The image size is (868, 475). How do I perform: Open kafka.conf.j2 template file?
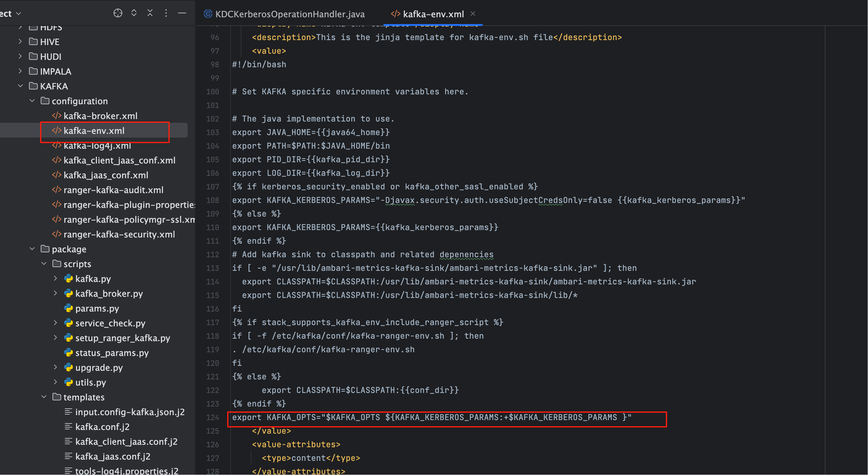point(102,427)
